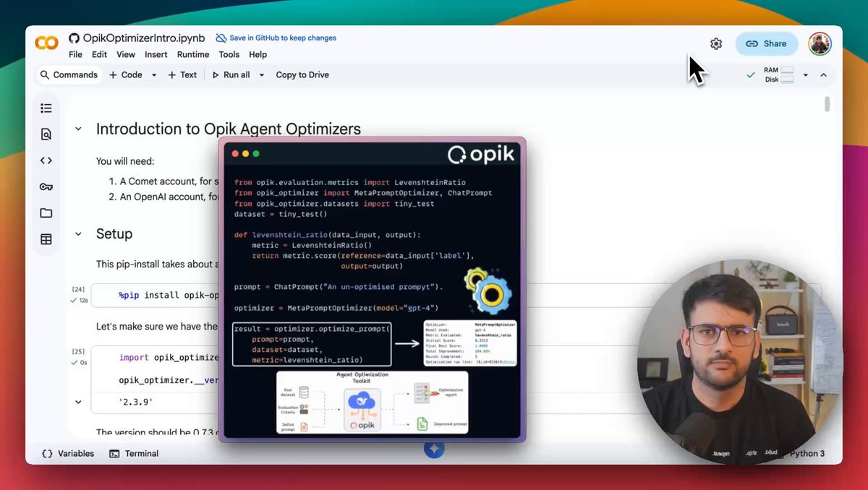868x490 pixels.
Task: Open the File menu
Action: tap(75, 54)
